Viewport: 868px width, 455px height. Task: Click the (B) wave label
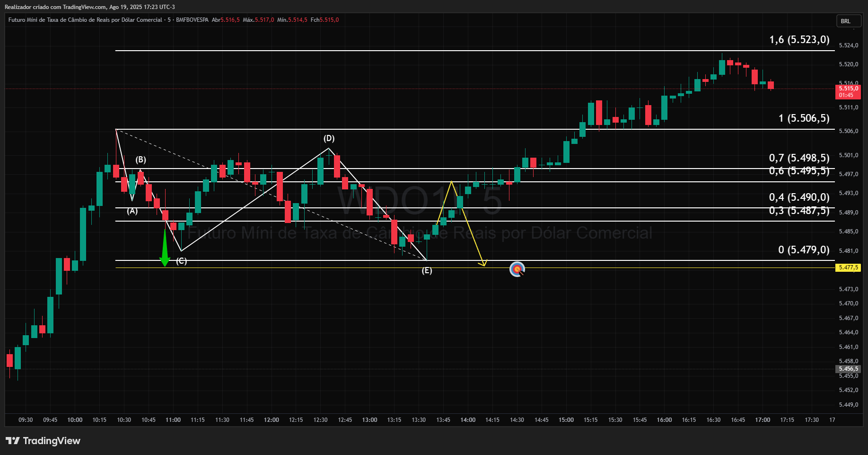[140, 160]
